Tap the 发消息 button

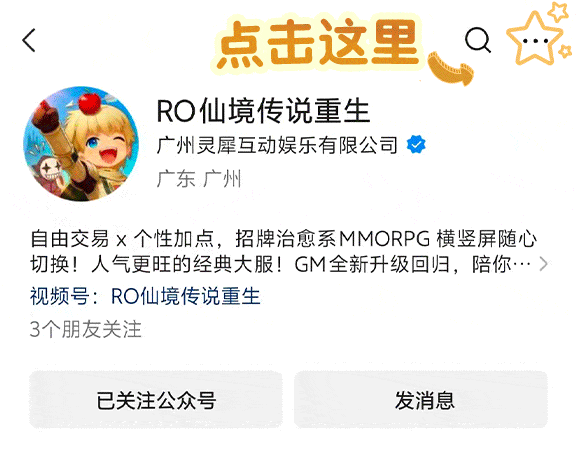pos(421,400)
